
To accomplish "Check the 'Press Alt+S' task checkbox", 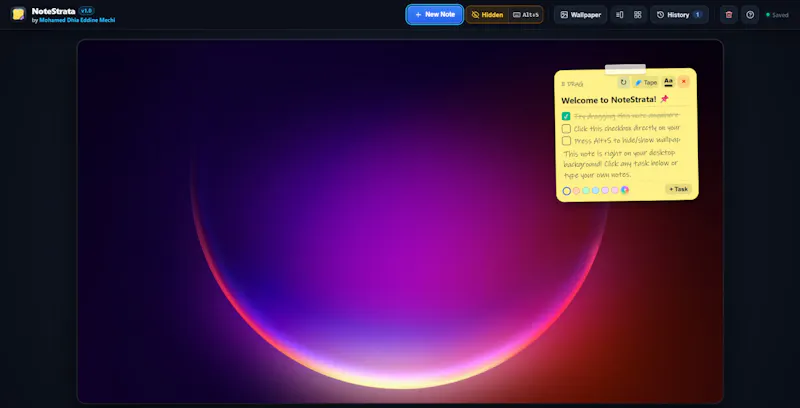I will pos(566,141).
